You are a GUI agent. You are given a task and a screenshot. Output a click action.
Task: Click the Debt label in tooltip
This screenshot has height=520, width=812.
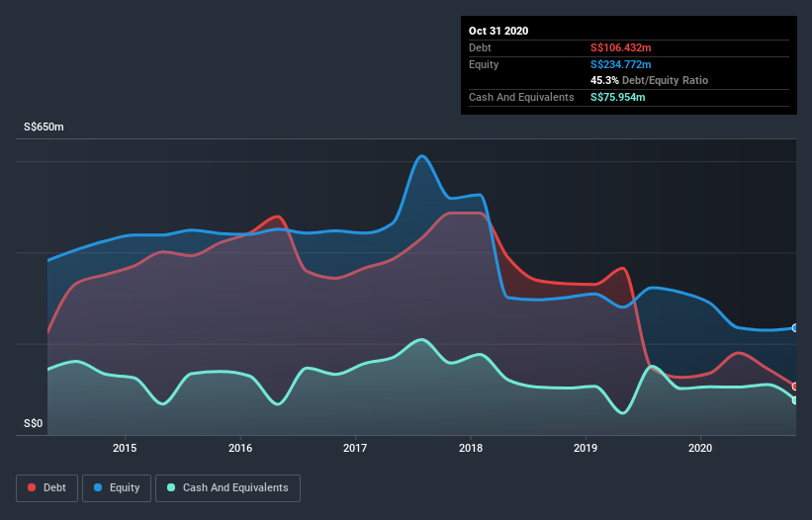[480, 47]
